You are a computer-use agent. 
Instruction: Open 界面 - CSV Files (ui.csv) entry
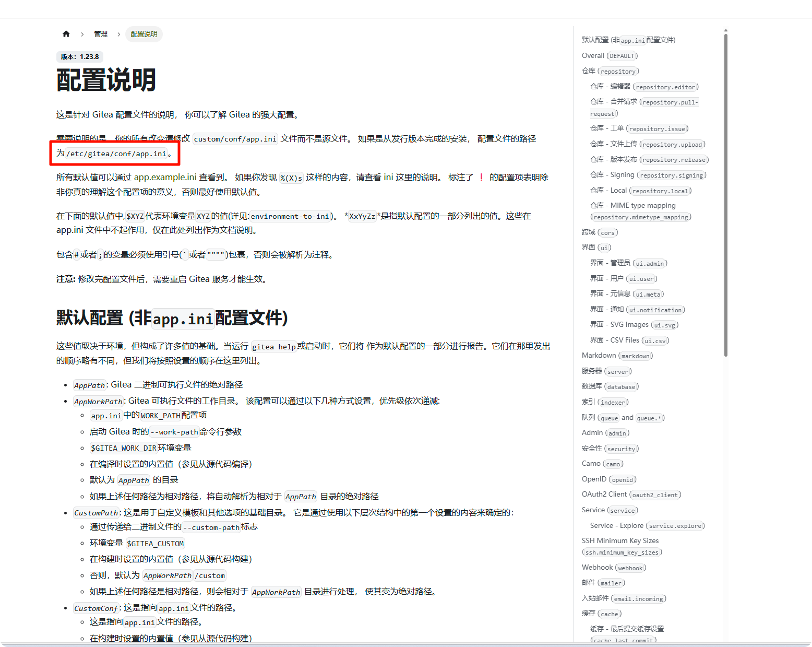(629, 340)
